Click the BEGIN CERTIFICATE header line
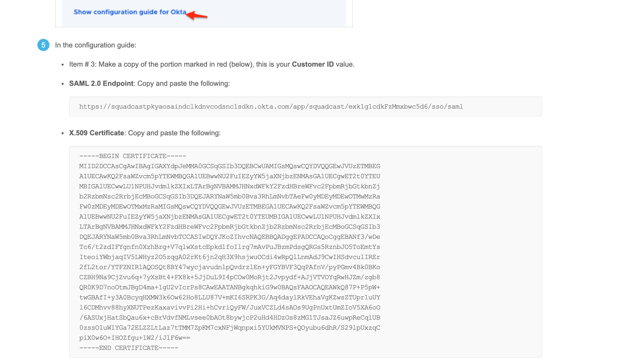624x364 pixels. pos(133,156)
